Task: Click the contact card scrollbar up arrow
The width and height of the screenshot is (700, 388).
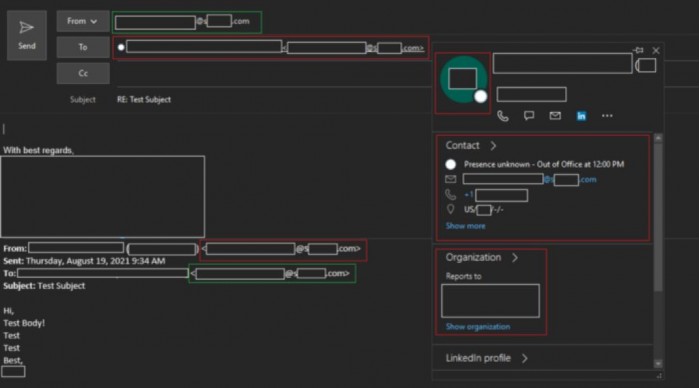Action: [658, 138]
